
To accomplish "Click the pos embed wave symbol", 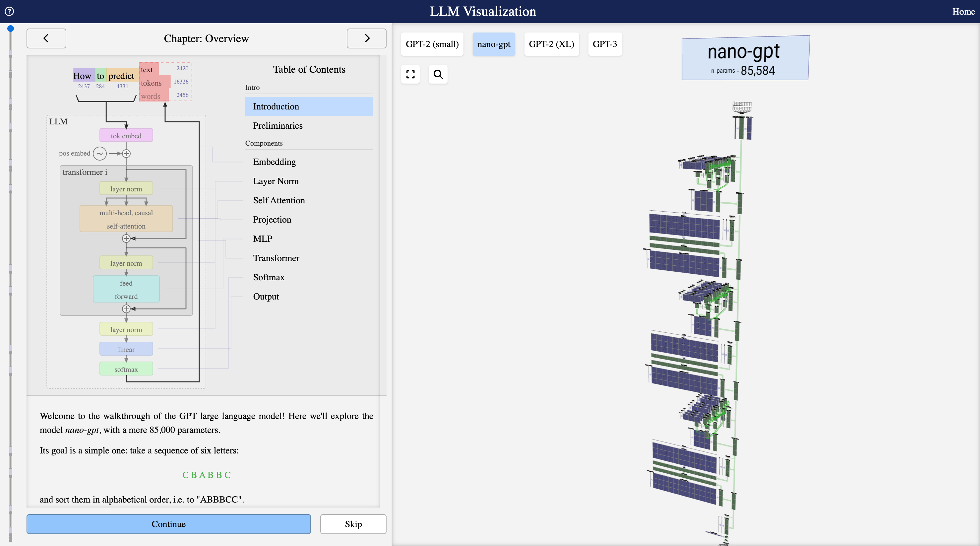I will [100, 154].
